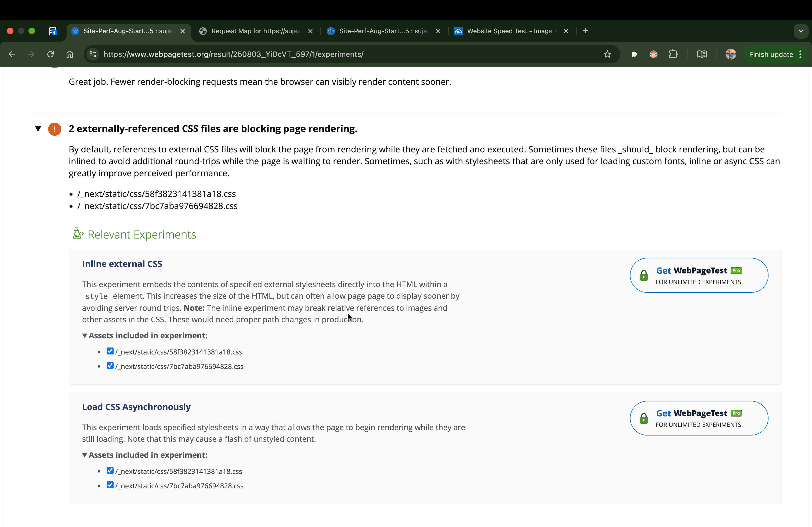
Task: Select the forward navigation arrow
Action: point(31,54)
